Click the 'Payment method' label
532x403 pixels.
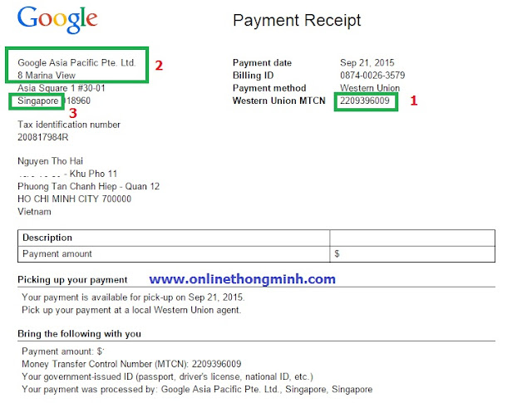coord(269,88)
